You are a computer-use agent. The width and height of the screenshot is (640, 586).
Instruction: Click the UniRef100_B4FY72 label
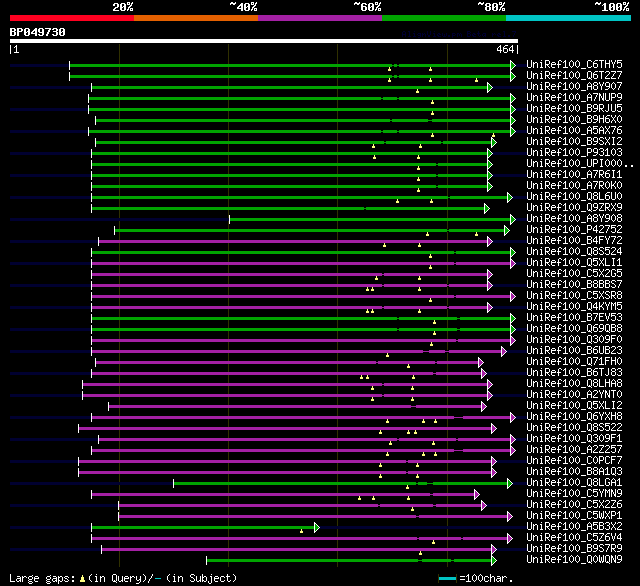[x=574, y=241]
